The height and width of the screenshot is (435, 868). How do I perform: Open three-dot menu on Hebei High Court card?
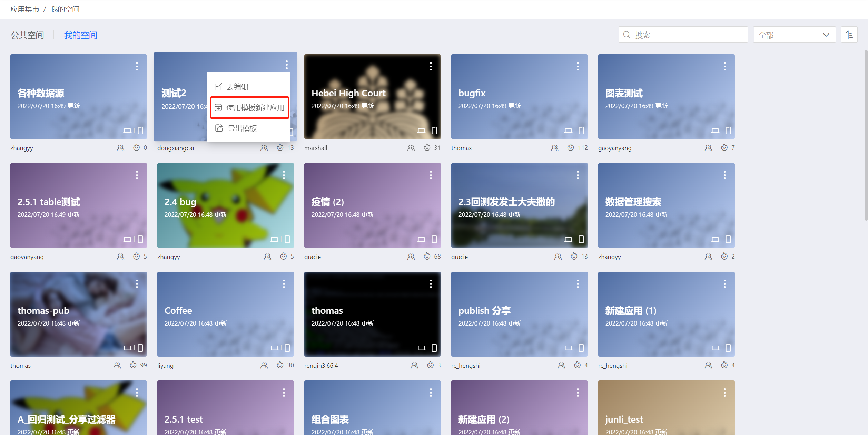coord(431,66)
